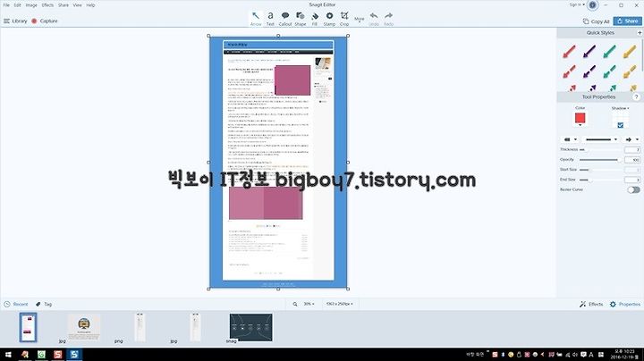
Task: Open the arrow start style dropdown
Action: click(571, 139)
